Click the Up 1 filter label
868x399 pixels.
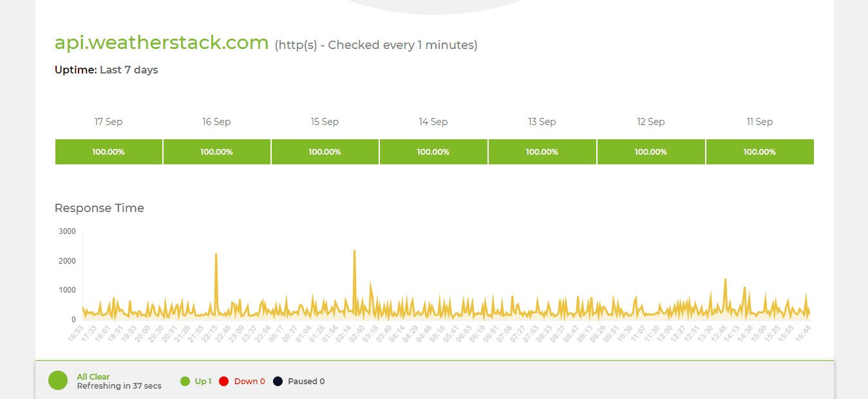pyautogui.click(x=203, y=382)
